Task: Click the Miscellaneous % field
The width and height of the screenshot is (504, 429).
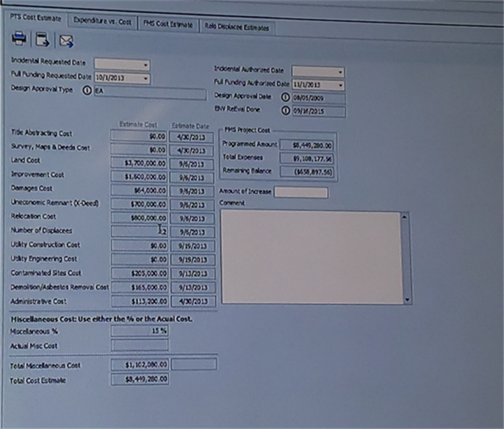Action: 140,331
